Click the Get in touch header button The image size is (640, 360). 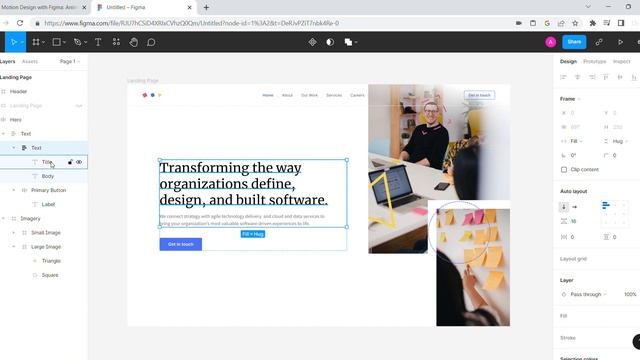[x=479, y=95]
